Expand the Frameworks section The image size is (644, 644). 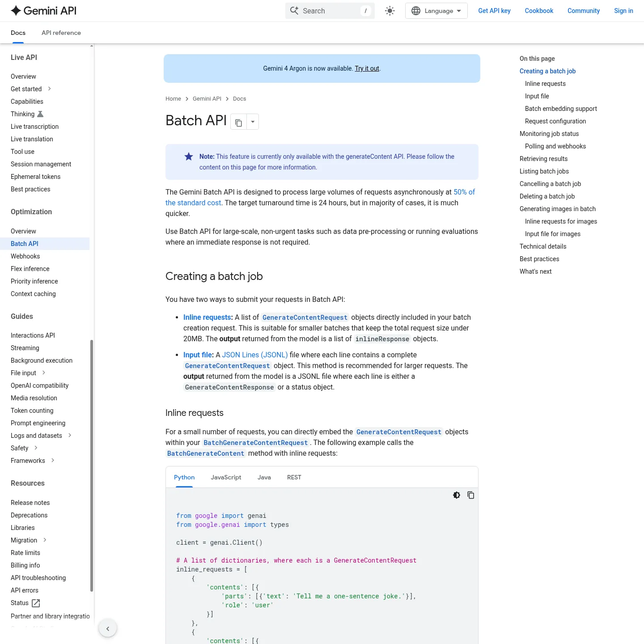coord(53,461)
